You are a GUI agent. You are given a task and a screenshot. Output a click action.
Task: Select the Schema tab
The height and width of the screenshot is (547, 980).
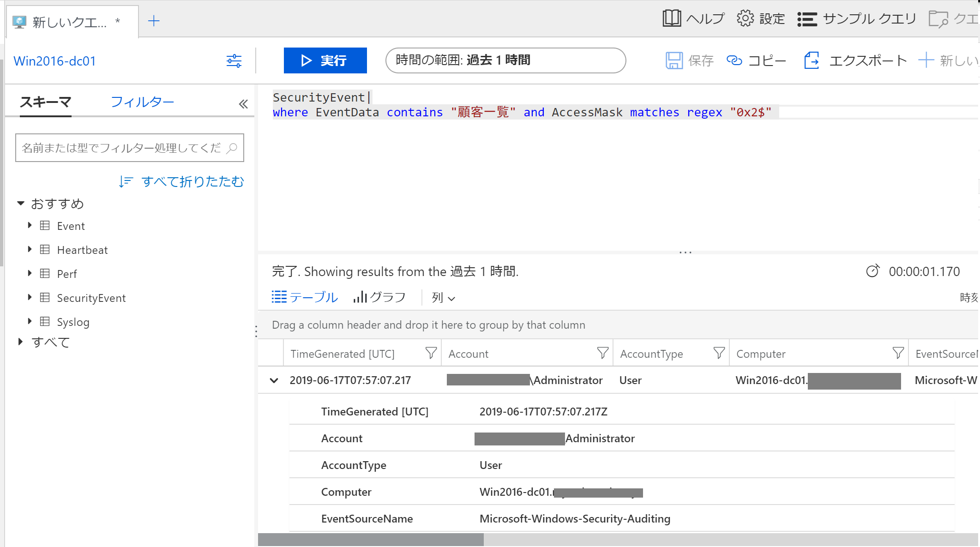[45, 102]
